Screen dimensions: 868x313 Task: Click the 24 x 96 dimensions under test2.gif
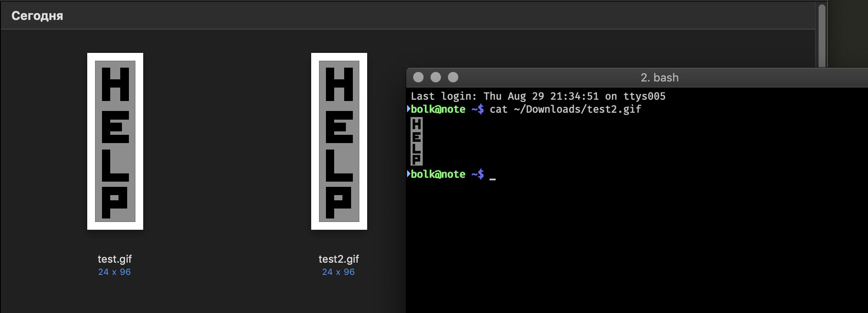click(x=339, y=272)
